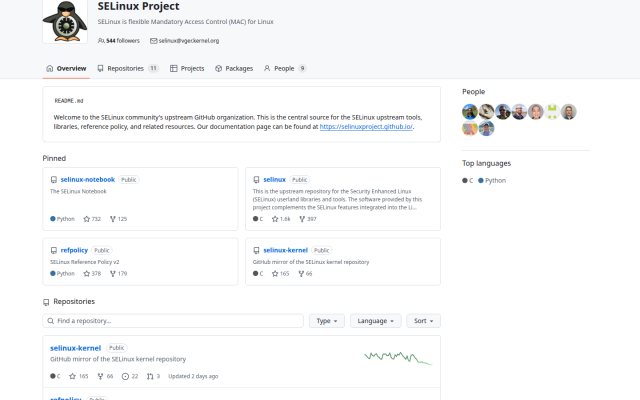Select the Overview tab

[66, 68]
